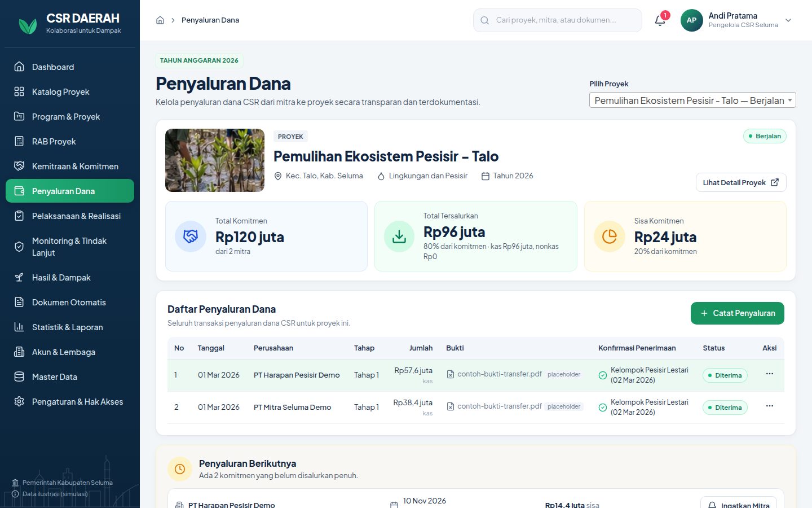This screenshot has width=812, height=508.
Task: Open Pelaksanaan & Realisasi menu item
Action: 70,216
